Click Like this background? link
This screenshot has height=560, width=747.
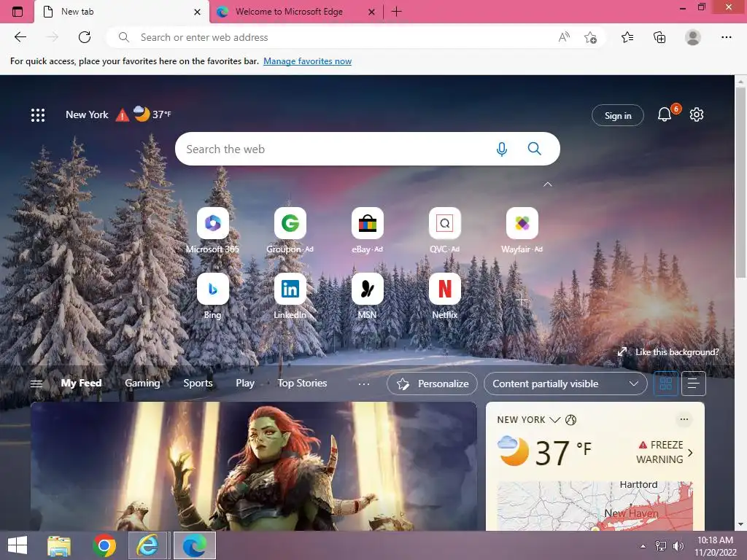677,352
